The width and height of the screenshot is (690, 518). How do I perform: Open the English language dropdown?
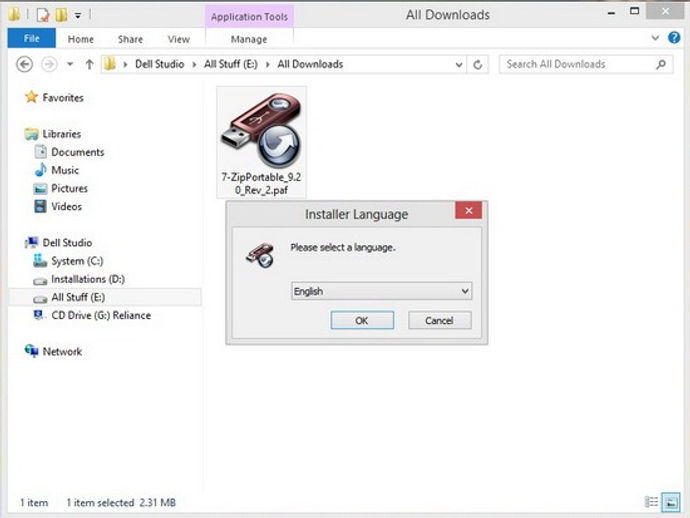pos(382,291)
